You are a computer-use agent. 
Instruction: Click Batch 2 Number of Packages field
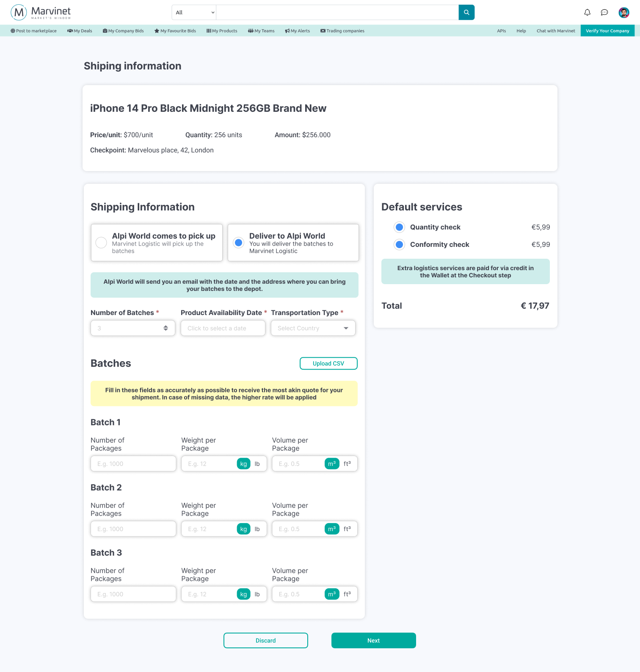133,529
